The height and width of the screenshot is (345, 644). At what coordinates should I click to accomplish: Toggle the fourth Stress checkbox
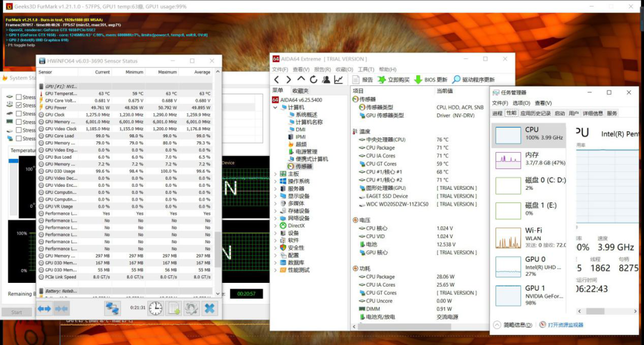point(19,122)
